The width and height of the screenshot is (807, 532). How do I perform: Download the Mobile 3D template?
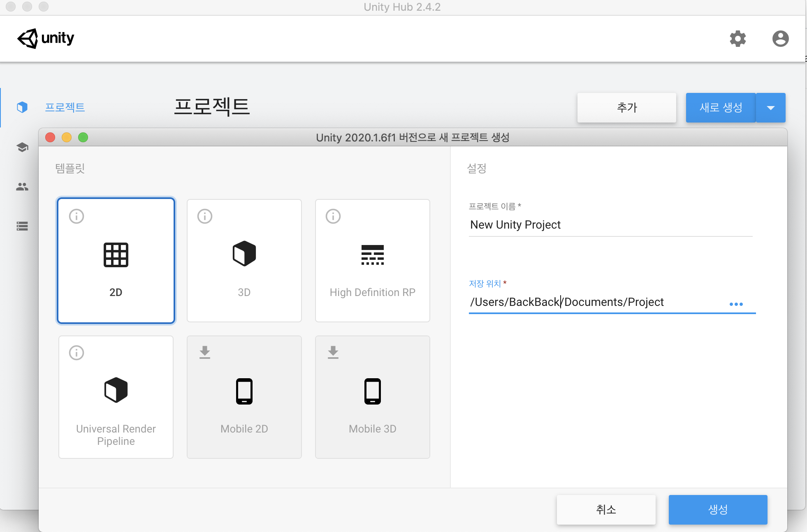333,352
